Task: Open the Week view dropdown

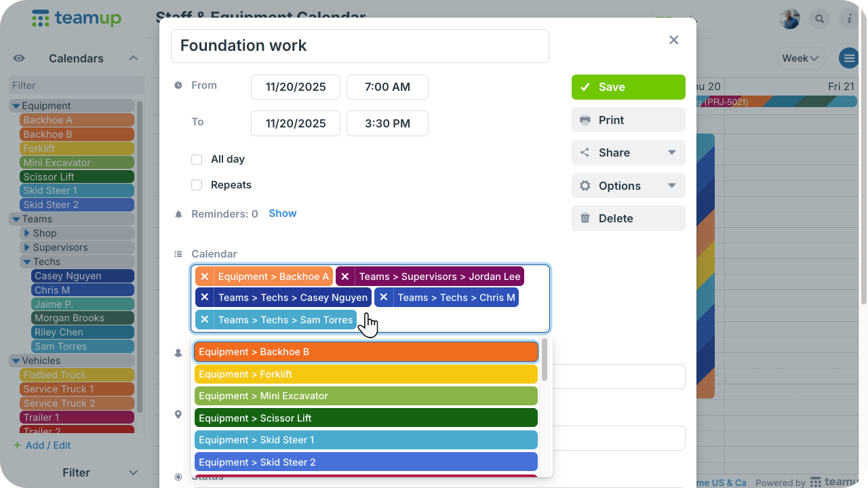Action: (800, 58)
